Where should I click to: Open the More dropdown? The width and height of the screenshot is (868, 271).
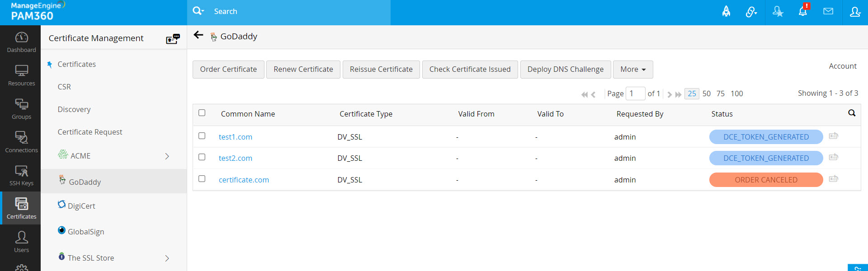[633, 70]
